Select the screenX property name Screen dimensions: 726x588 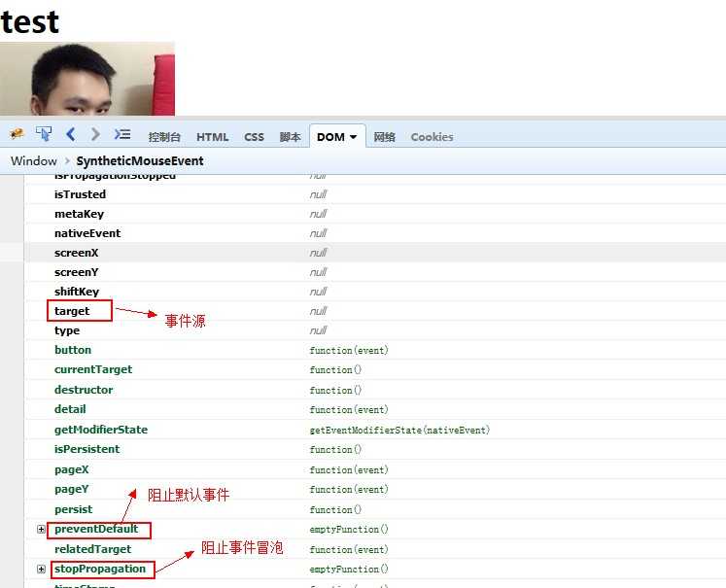point(77,253)
